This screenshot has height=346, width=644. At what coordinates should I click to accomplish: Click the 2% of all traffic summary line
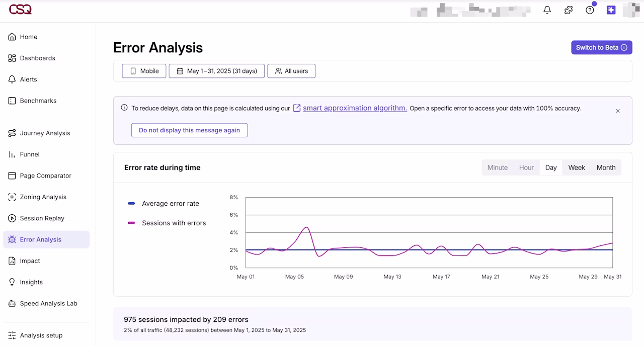pyautogui.click(x=215, y=330)
